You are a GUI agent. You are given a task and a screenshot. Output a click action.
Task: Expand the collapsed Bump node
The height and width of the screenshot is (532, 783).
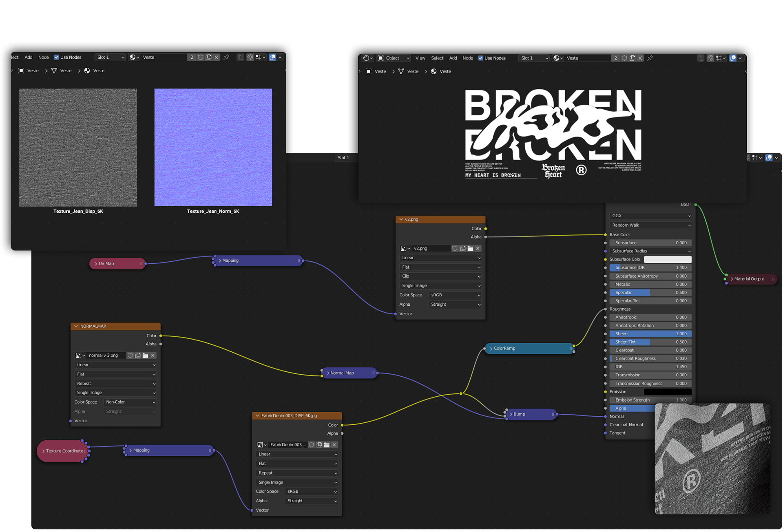[511, 414]
